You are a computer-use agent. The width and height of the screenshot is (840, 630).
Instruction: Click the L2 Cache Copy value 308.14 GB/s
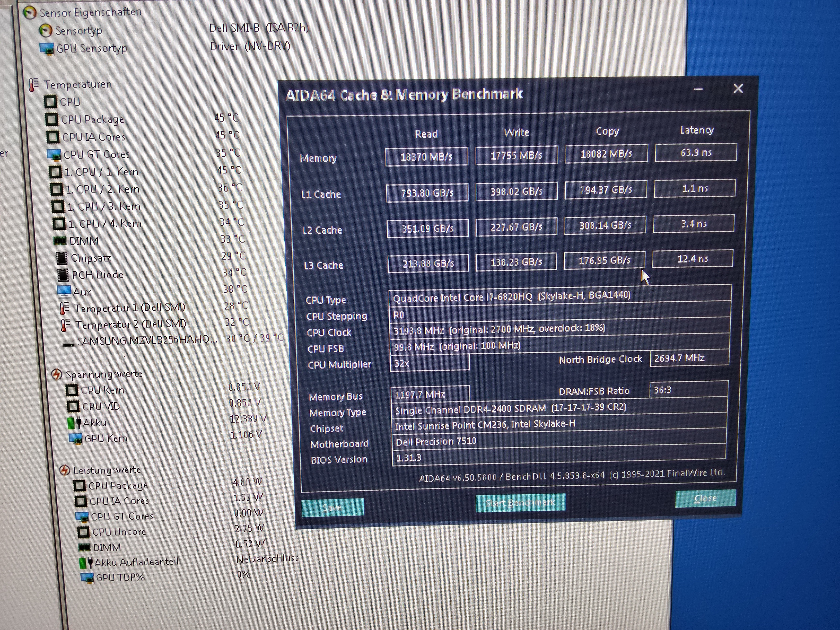(x=605, y=225)
